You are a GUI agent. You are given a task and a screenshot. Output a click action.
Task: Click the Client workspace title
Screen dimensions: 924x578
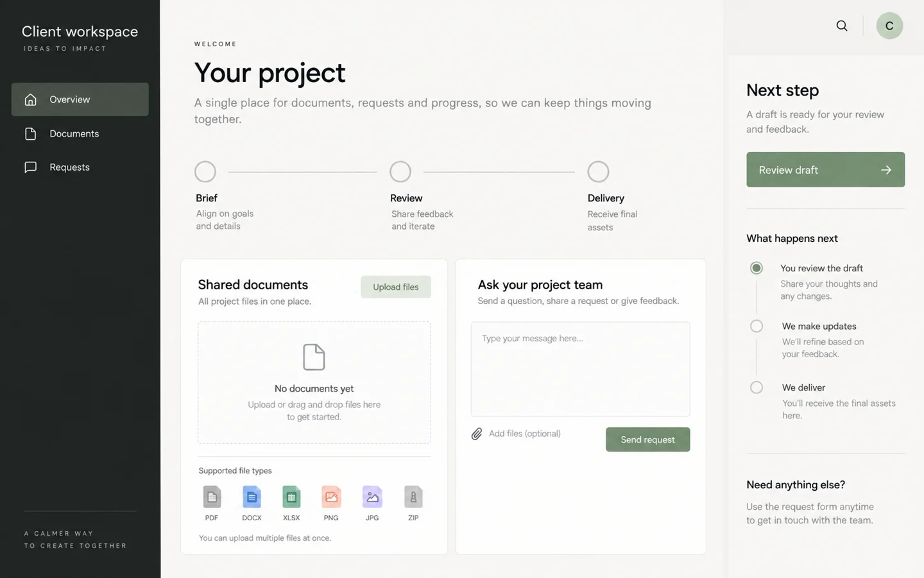pos(80,31)
